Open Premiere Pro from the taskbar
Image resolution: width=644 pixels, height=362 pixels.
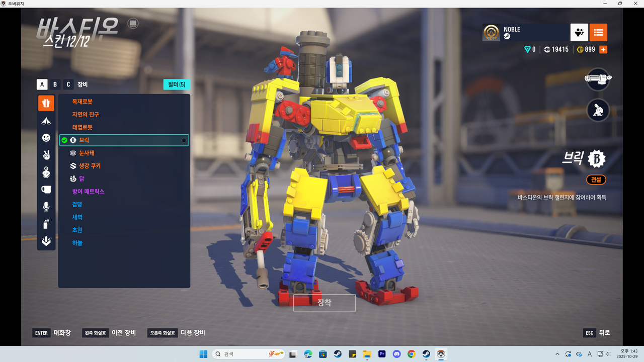click(381, 354)
